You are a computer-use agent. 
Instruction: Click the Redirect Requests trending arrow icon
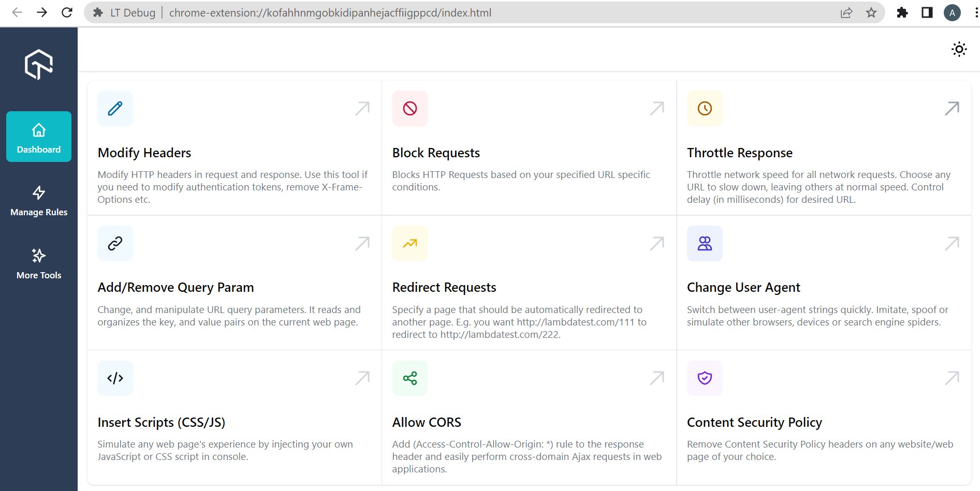pos(409,243)
